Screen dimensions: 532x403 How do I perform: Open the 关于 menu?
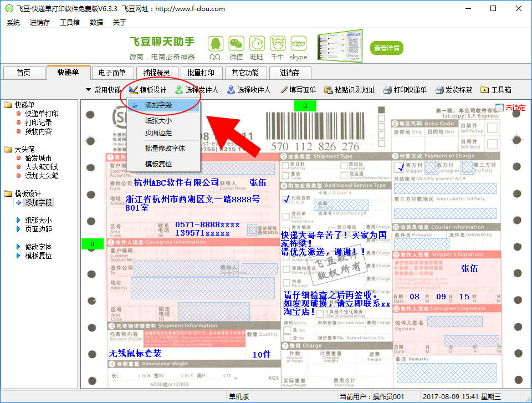(120, 22)
